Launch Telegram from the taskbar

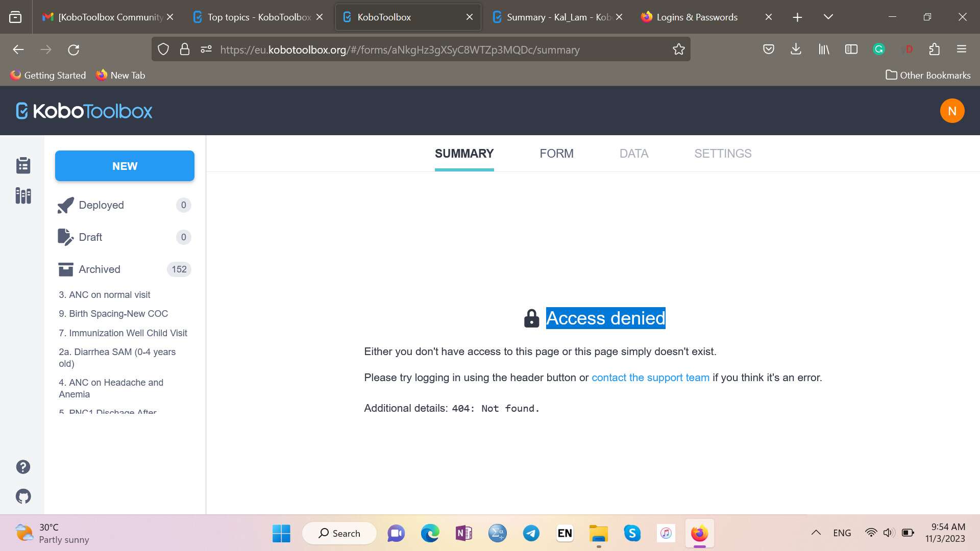tap(531, 533)
